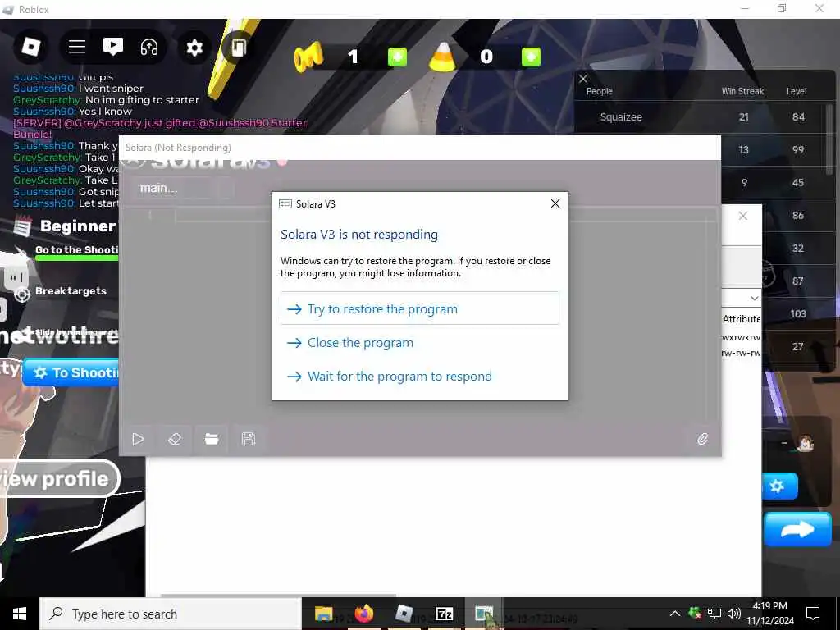Click the To Shooting blue button
Image resolution: width=840 pixels, height=630 pixels.
(x=71, y=372)
